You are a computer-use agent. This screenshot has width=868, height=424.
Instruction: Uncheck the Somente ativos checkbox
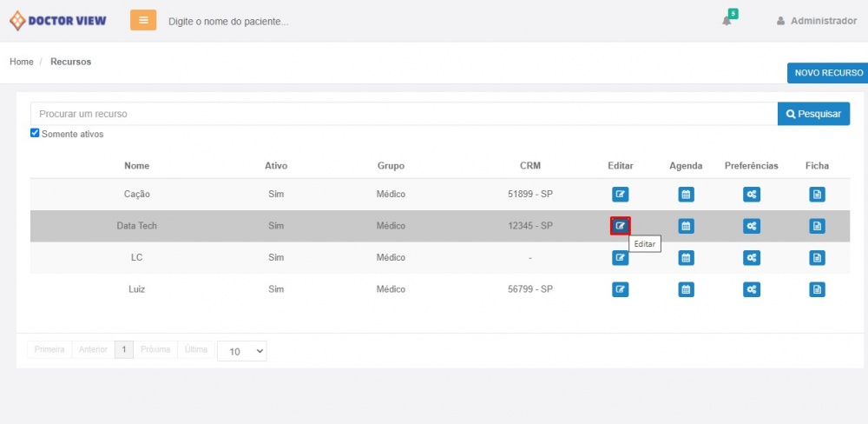tap(35, 133)
